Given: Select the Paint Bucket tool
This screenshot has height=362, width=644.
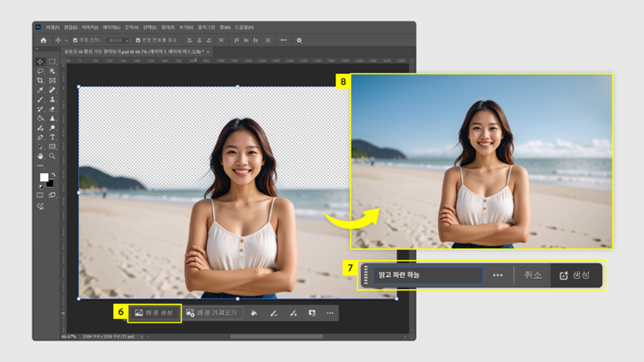Looking at the screenshot, I should click(40, 118).
